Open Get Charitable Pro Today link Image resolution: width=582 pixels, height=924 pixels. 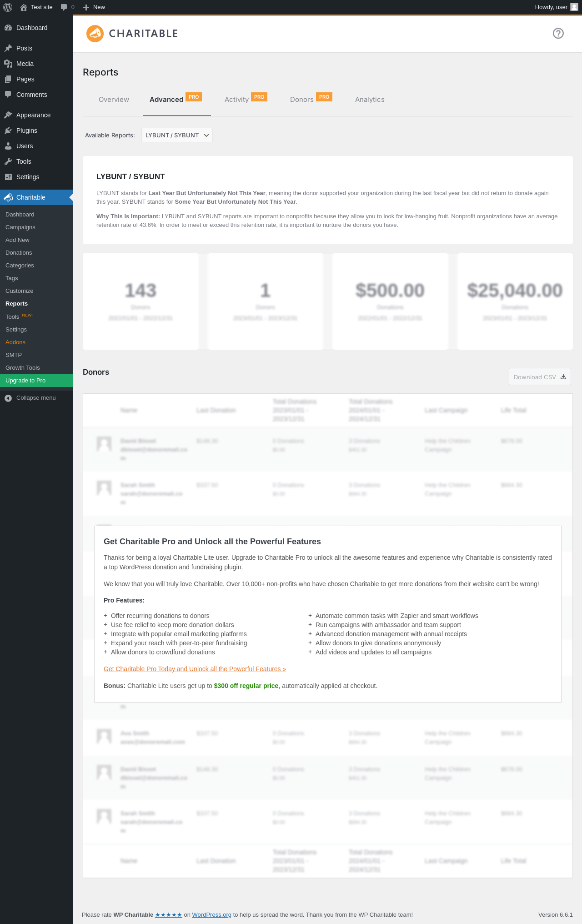(195, 669)
